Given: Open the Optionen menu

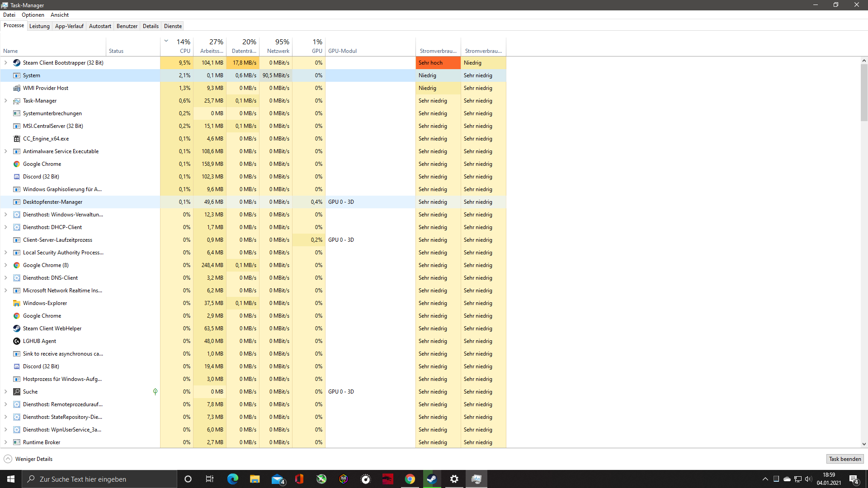Looking at the screenshot, I should pyautogui.click(x=33, y=14).
